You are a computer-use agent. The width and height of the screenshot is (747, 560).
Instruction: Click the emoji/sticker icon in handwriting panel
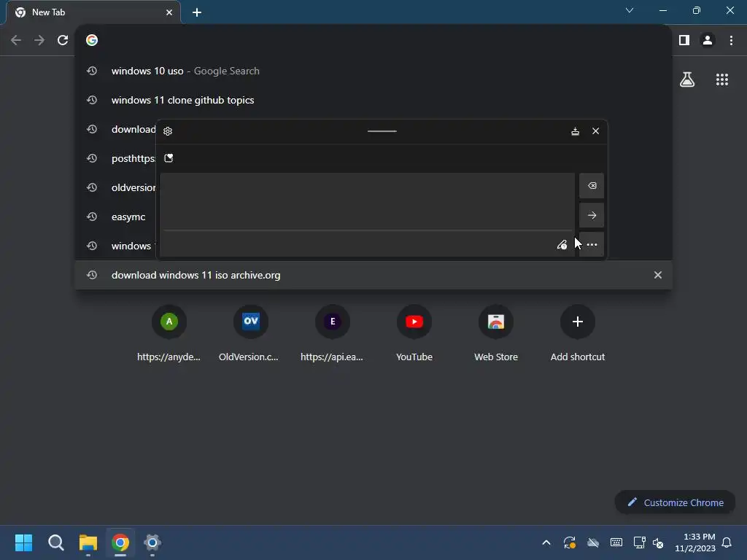pyautogui.click(x=169, y=158)
